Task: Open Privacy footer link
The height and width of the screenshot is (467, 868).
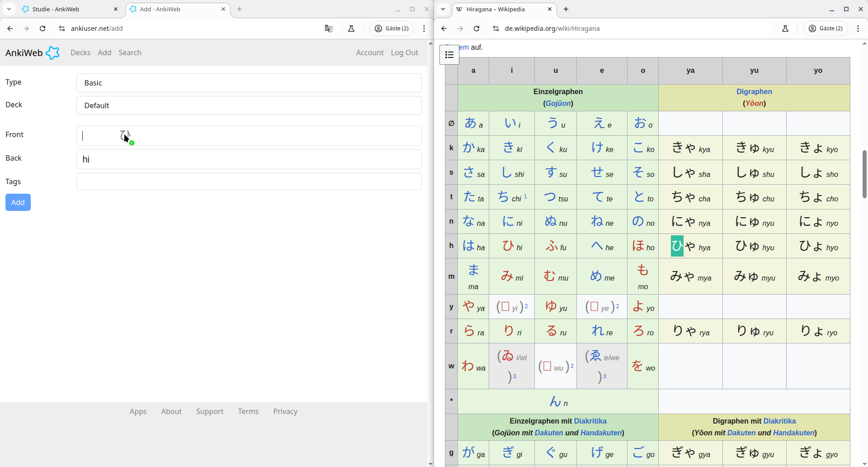Action: pos(285,411)
